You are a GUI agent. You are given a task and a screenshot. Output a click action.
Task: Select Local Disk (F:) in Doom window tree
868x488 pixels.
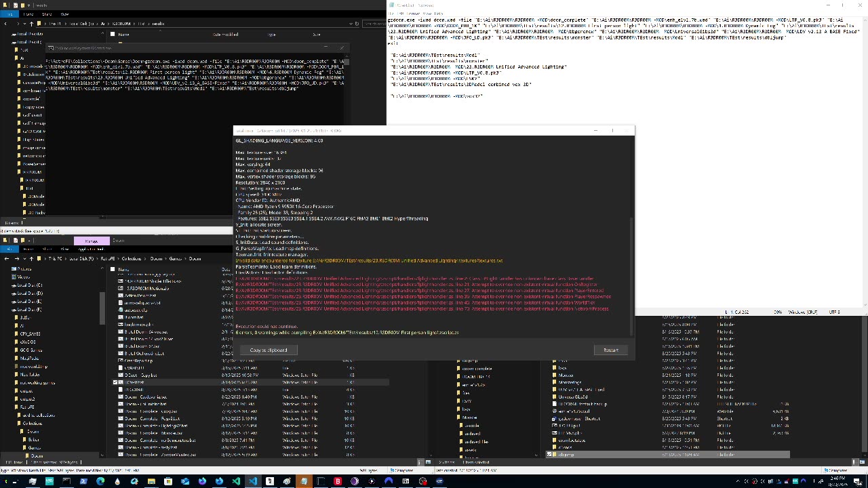pos(29,310)
